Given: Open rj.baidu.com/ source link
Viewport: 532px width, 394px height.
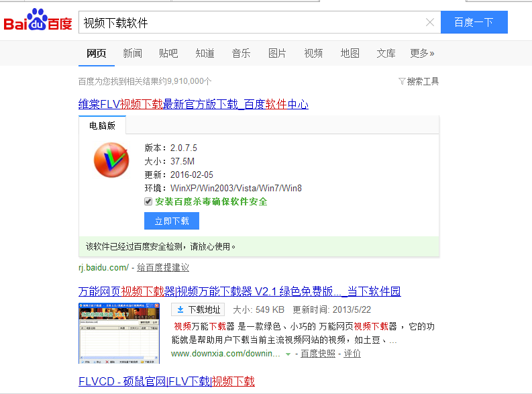Looking at the screenshot, I should pyautogui.click(x=103, y=267).
